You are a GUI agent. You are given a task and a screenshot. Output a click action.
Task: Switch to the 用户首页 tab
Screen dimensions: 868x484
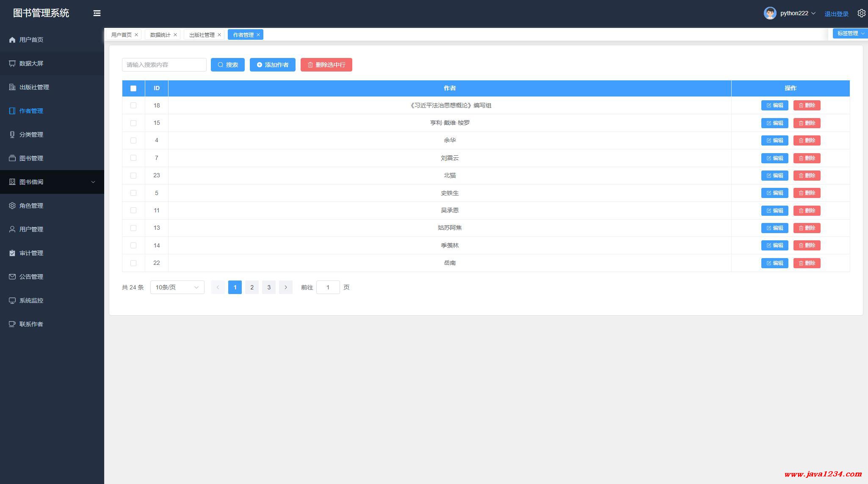tap(121, 35)
